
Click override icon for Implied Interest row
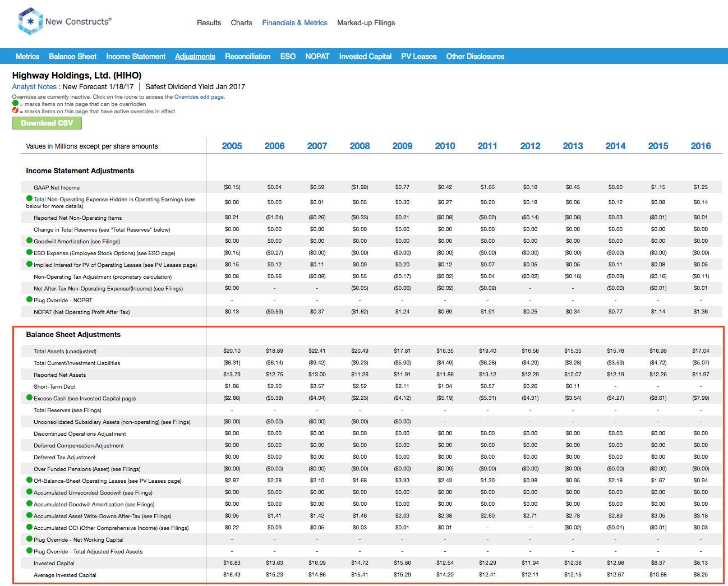(x=30, y=264)
